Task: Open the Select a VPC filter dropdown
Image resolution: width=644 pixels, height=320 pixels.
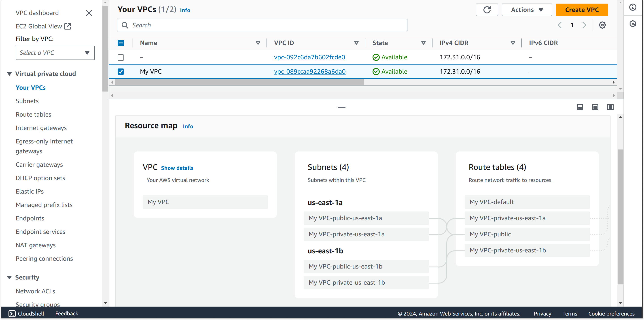Action: [x=55, y=53]
